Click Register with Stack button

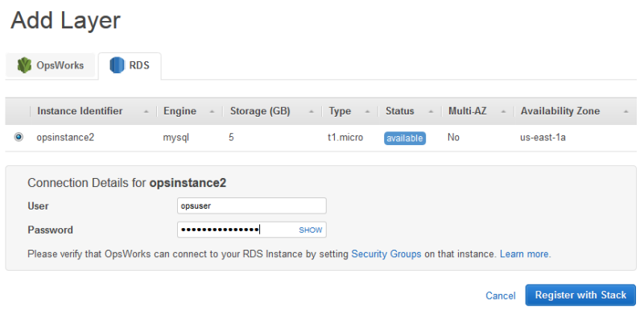coord(580,295)
